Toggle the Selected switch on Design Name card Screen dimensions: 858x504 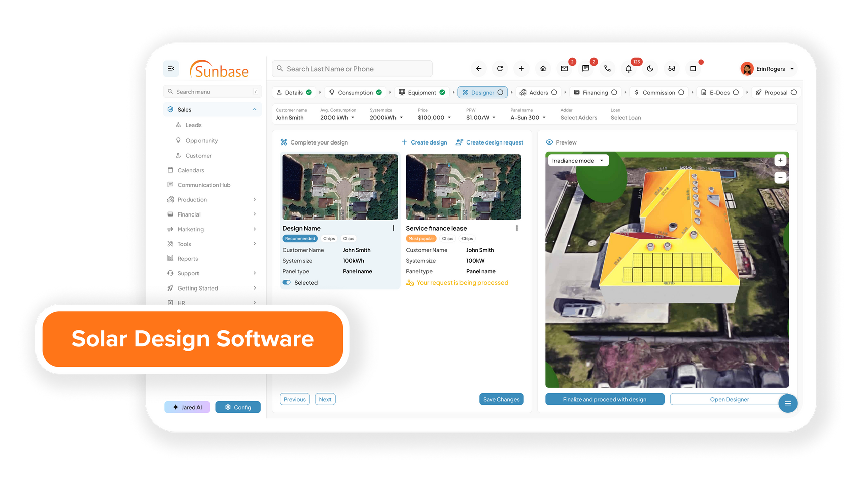pos(287,282)
